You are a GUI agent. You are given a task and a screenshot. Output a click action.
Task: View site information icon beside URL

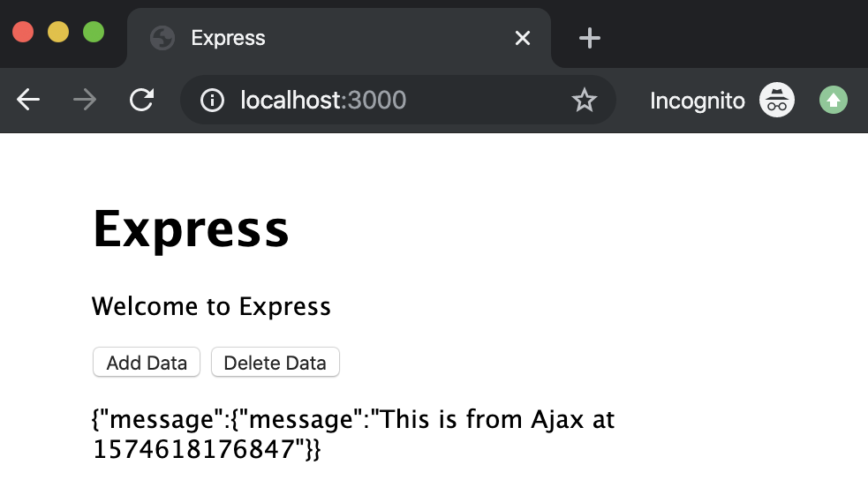click(212, 101)
